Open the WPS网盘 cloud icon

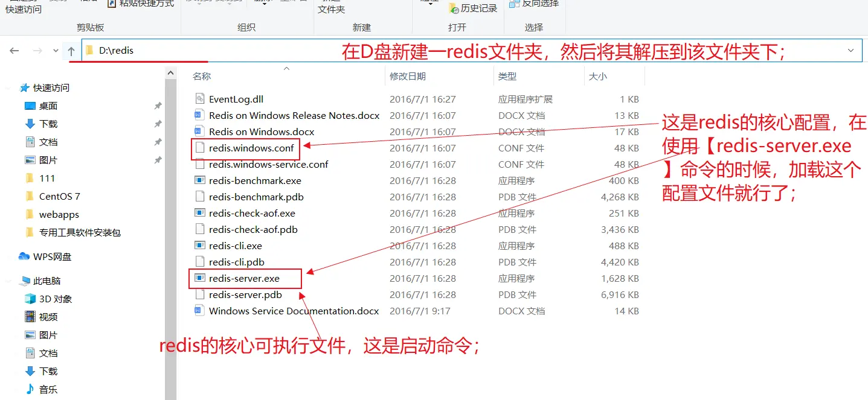click(24, 256)
